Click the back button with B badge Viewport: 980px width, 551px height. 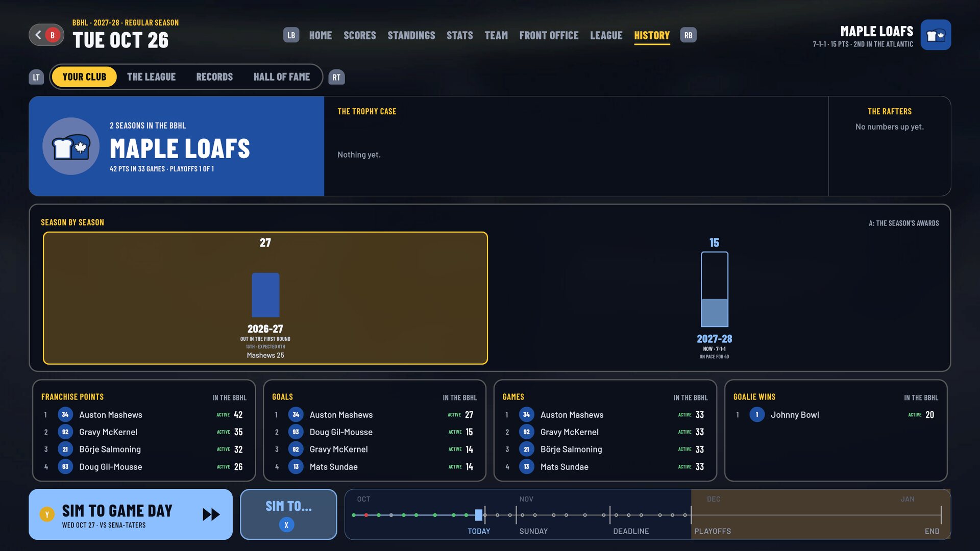click(46, 35)
